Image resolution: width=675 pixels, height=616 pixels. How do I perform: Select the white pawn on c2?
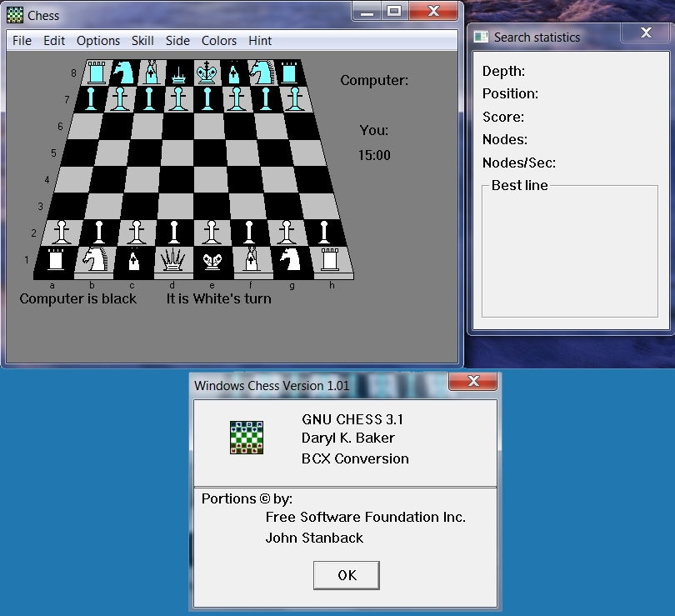(137, 233)
